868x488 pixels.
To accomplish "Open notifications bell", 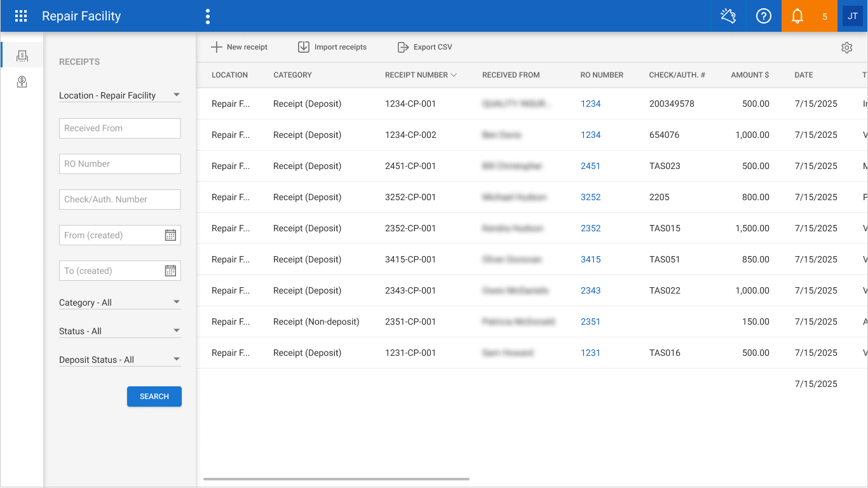I will click(x=797, y=17).
